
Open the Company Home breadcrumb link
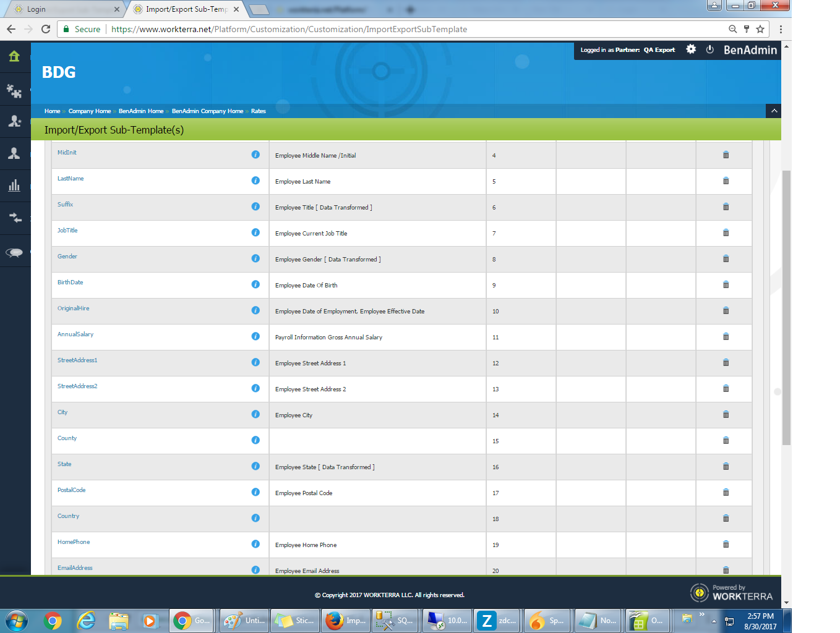click(x=90, y=111)
